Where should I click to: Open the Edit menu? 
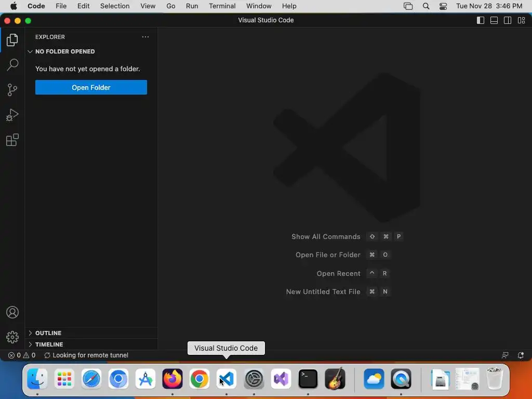point(83,6)
